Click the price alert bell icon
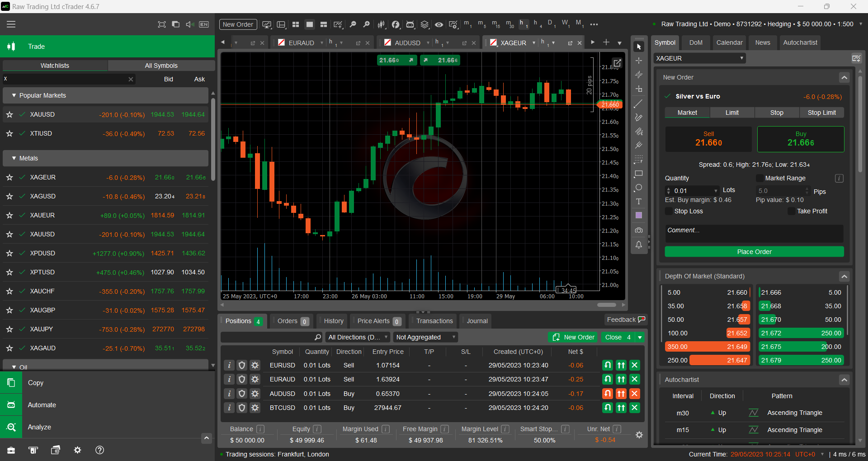This screenshot has height=461, width=868. (x=638, y=245)
